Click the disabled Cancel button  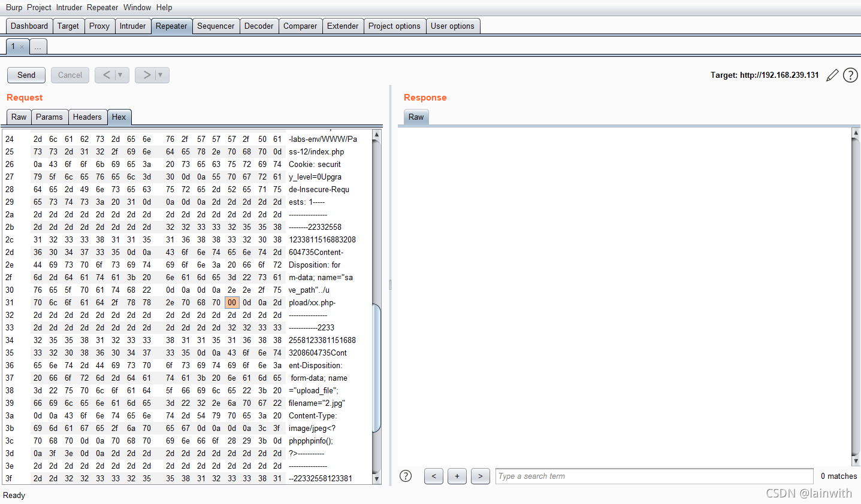click(70, 75)
